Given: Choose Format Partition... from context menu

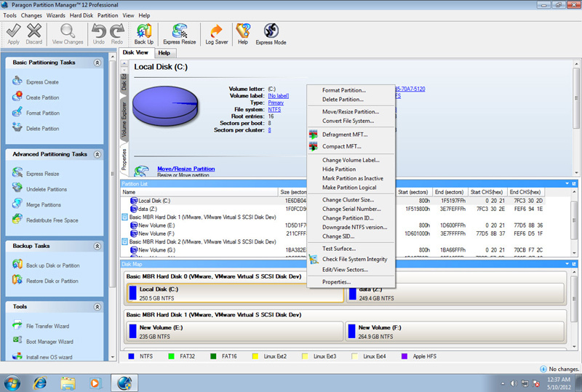Looking at the screenshot, I should pos(343,90).
